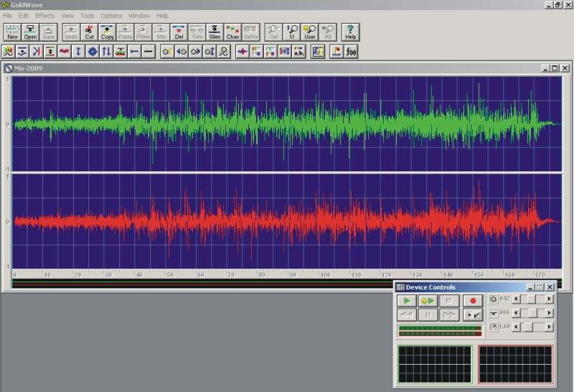The width and height of the screenshot is (574, 392).
Task: Start playback with green play button
Action: (407, 301)
